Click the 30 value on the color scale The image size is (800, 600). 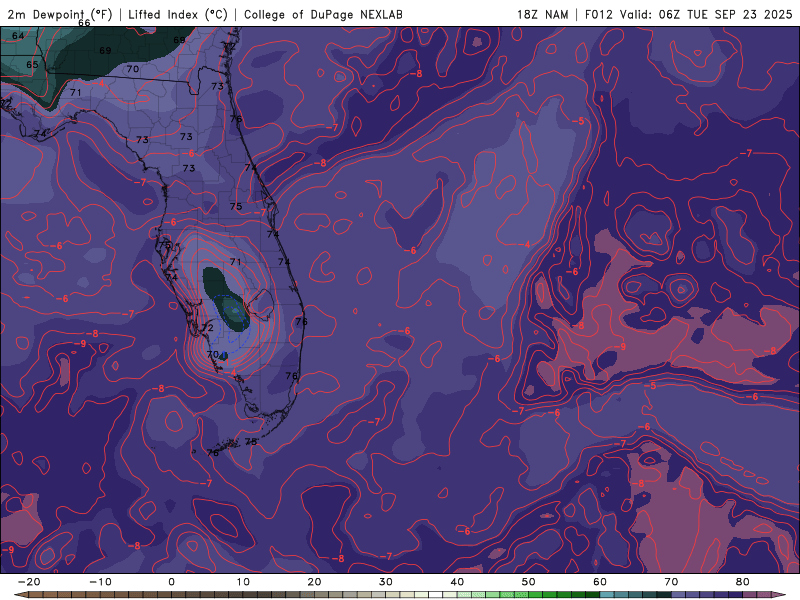pos(386,582)
